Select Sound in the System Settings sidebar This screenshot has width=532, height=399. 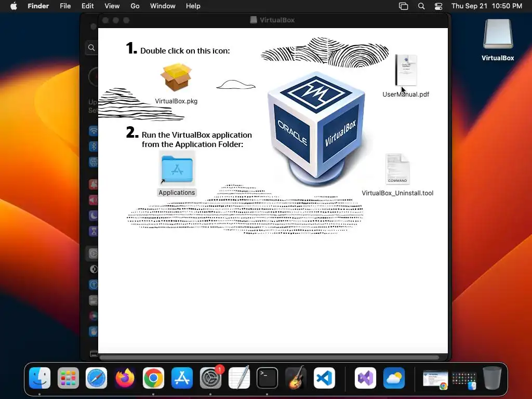click(x=94, y=200)
